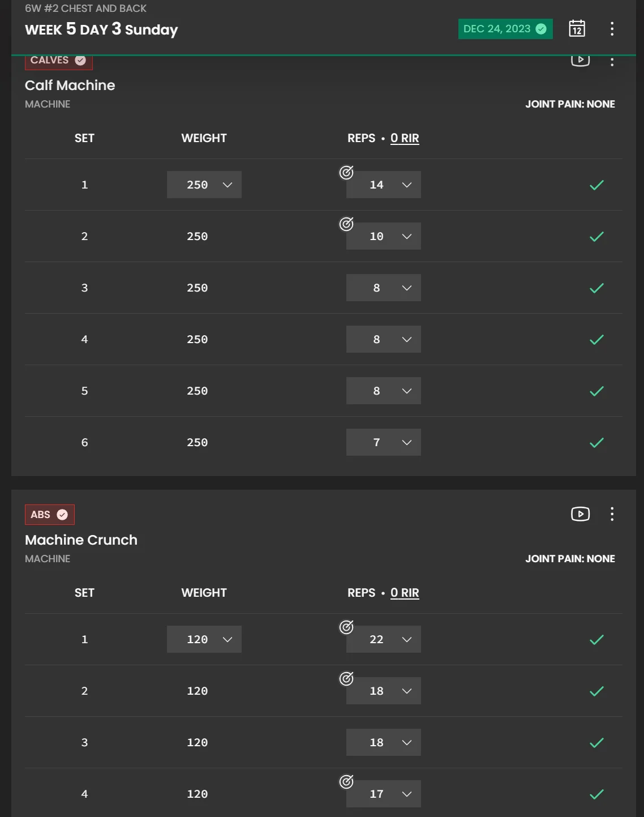Open Machine Crunch weight dropdown showing 120
This screenshot has height=817, width=644.
[x=204, y=639]
